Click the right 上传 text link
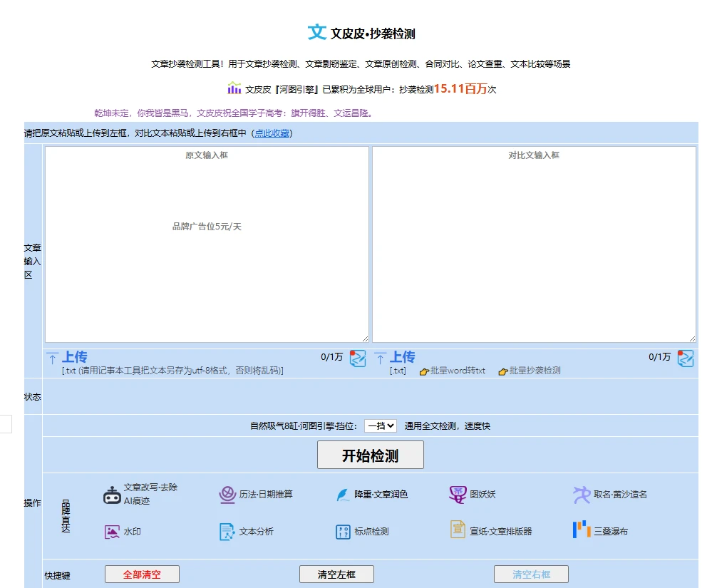707x588 pixels. click(402, 357)
